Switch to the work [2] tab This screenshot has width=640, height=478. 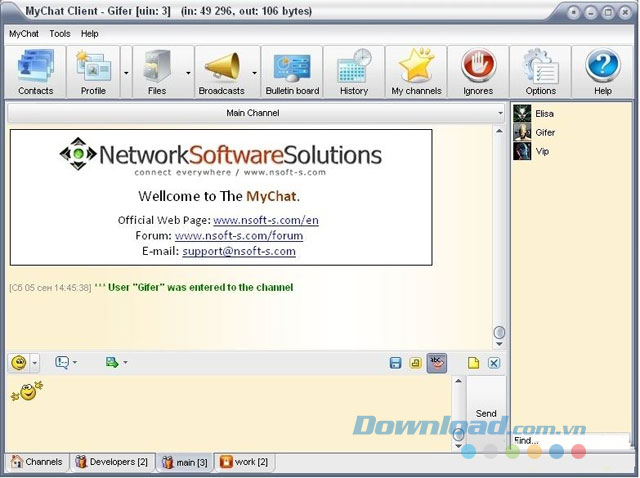[244, 462]
